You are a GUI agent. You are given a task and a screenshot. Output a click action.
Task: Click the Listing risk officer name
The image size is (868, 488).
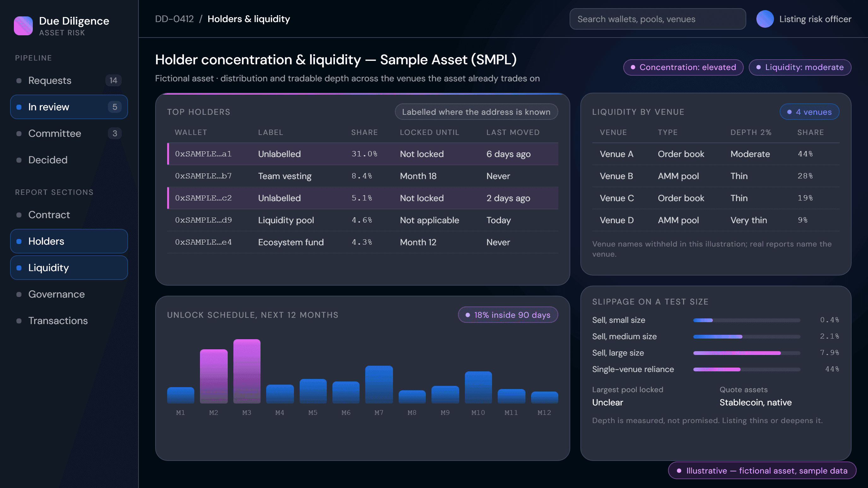tap(815, 19)
